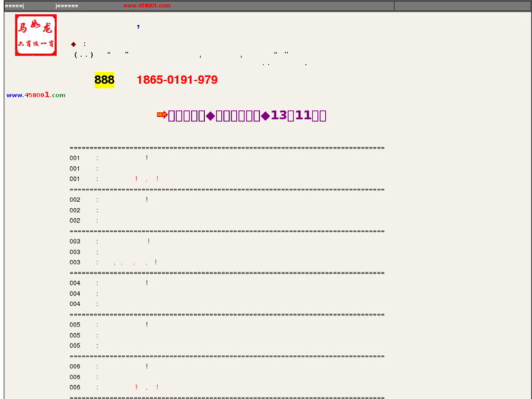Click the red stamp logo image
The height and width of the screenshot is (399, 532).
pos(36,35)
